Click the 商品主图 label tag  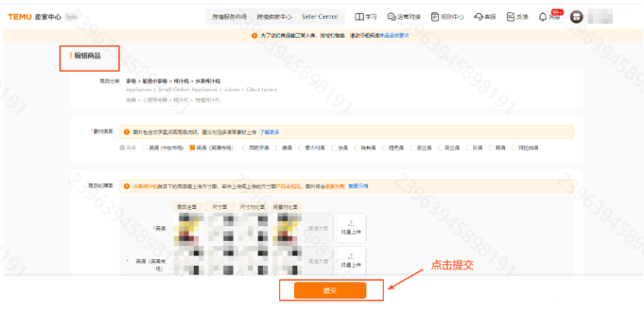pos(187,206)
